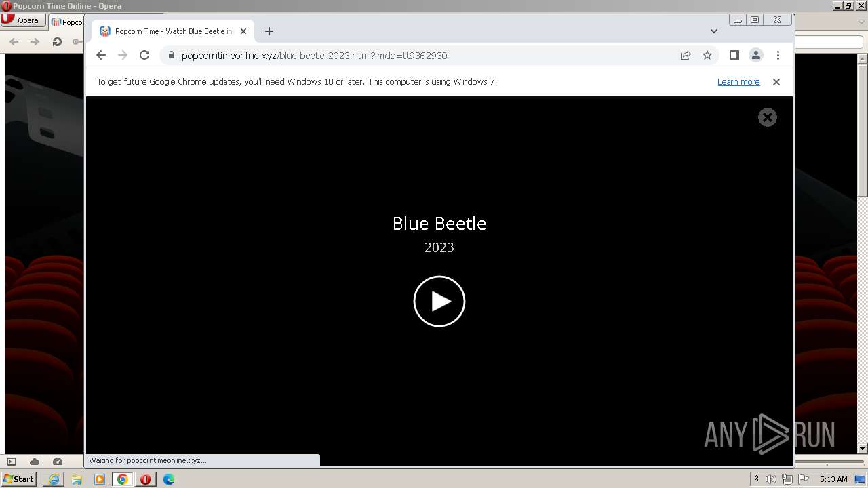This screenshot has height=488, width=868.
Task: Click the Blue Beetle title text
Action: pos(439,223)
